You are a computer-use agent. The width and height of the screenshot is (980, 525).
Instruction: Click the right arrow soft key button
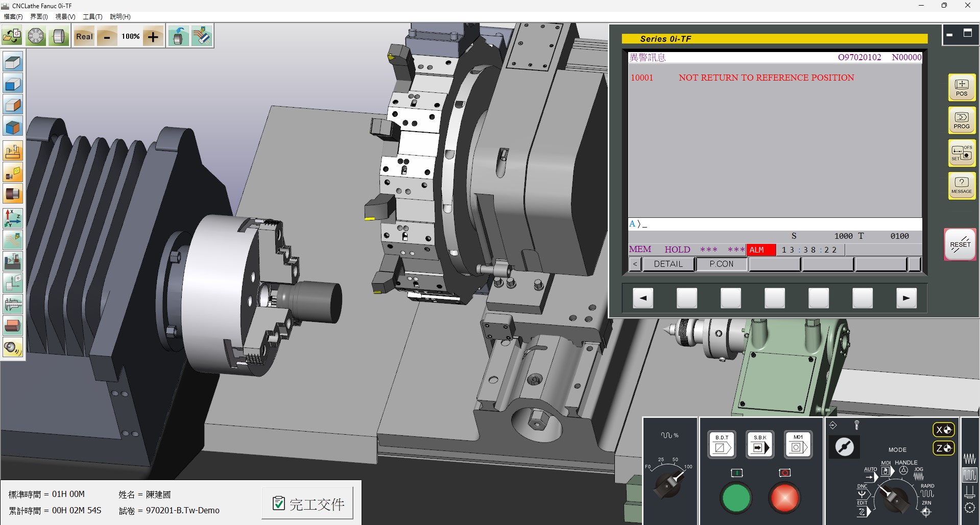click(906, 298)
